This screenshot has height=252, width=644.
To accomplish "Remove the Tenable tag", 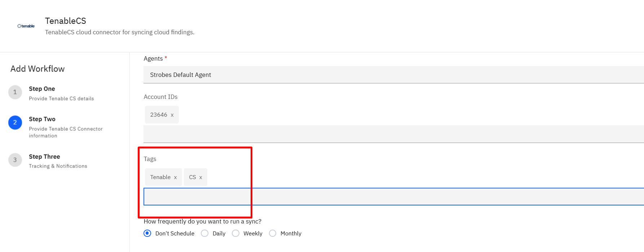I will point(175,177).
